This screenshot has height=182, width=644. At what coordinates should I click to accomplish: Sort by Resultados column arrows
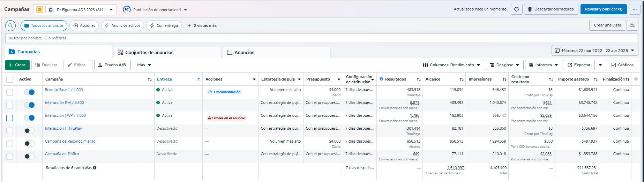pyautogui.click(x=419, y=79)
